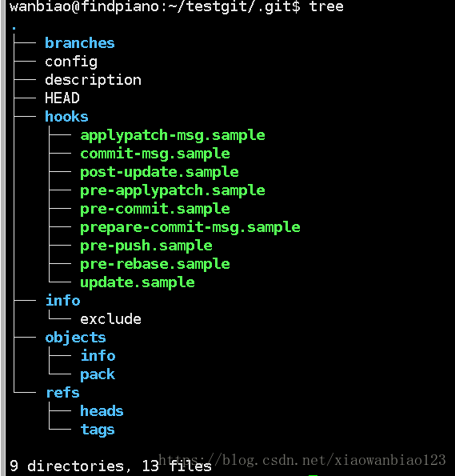
Task: Select post-update.sample entry
Action: 159,173
